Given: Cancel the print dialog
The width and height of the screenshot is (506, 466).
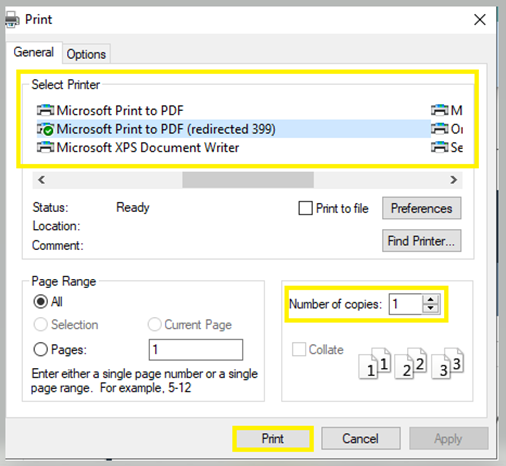Looking at the screenshot, I should click(361, 439).
